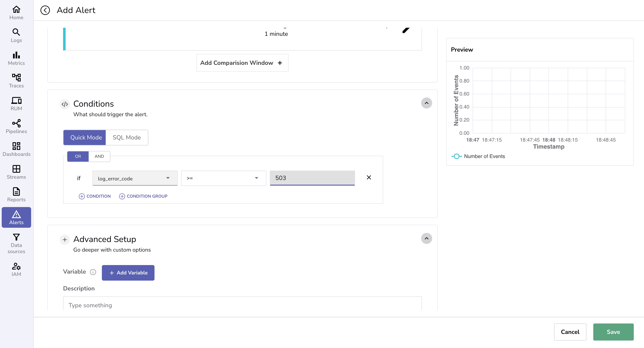Open the IAM settings
Image resolution: width=644 pixels, height=348 pixels.
point(16,270)
